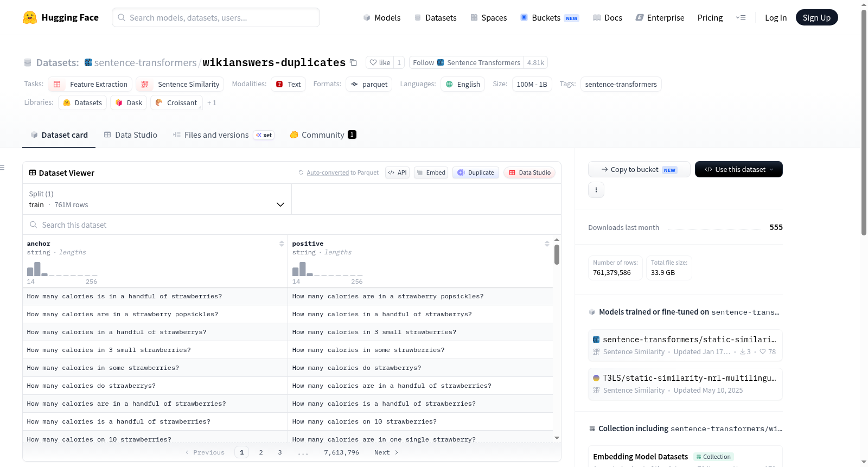Screen dimensions: 868x467
Task: Click the positive lengths histogram
Action: [327, 269]
